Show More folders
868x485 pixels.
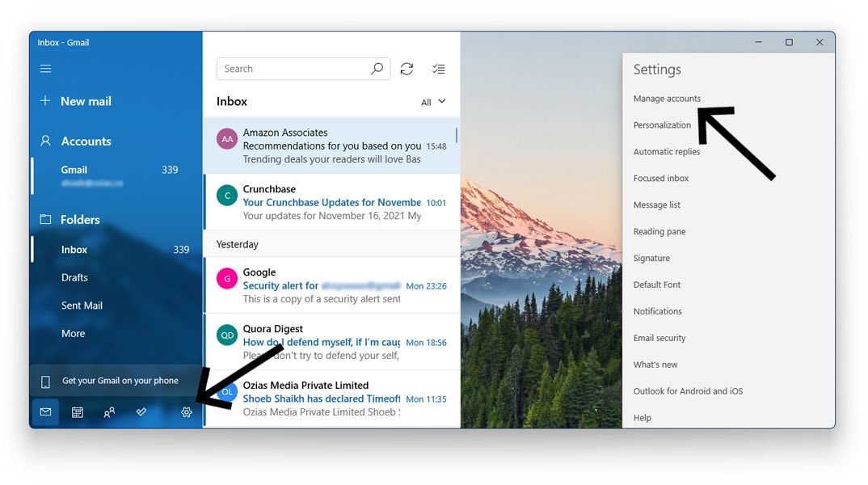[x=117, y=333]
